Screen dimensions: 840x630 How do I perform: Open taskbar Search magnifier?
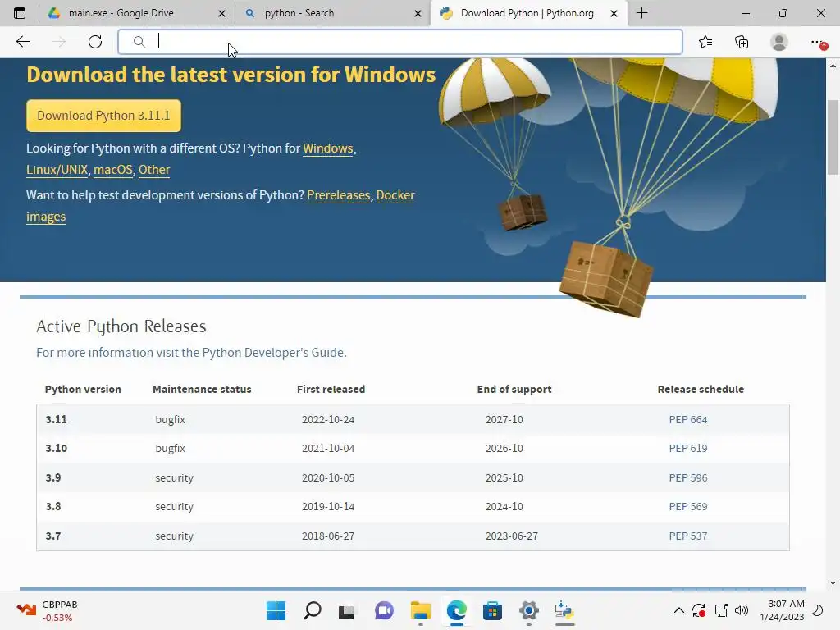(x=313, y=610)
